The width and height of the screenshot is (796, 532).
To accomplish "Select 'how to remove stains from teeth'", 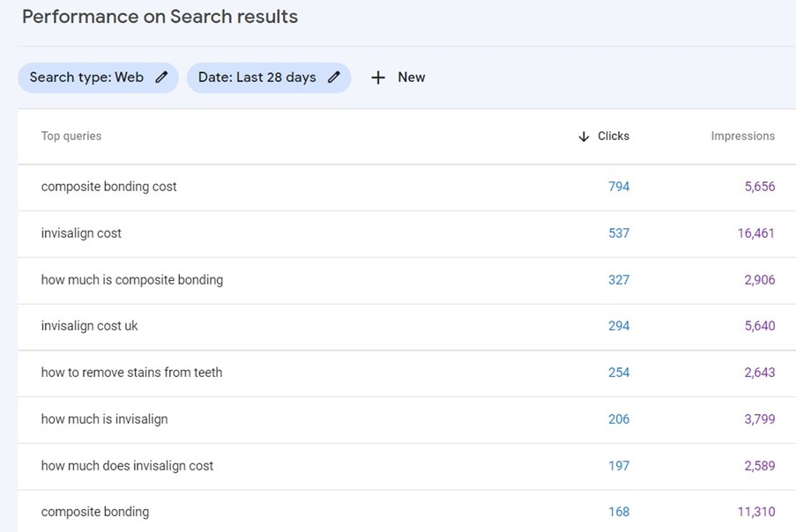I will click(132, 372).
